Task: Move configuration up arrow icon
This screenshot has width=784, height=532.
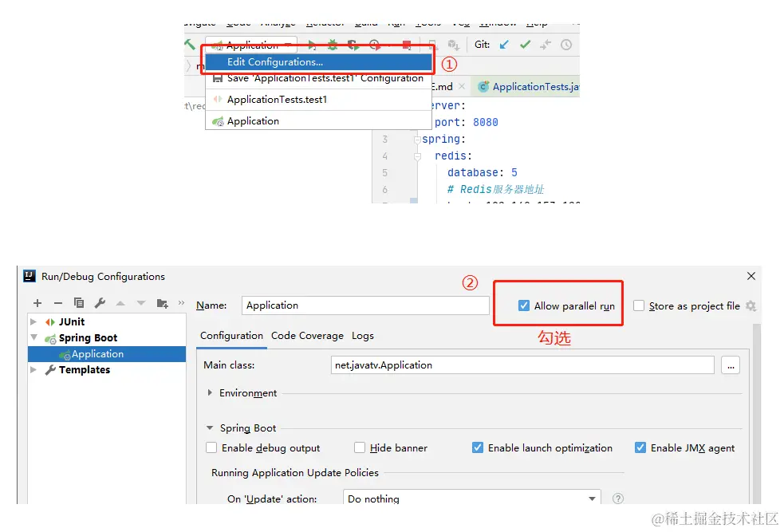Action: [120, 303]
